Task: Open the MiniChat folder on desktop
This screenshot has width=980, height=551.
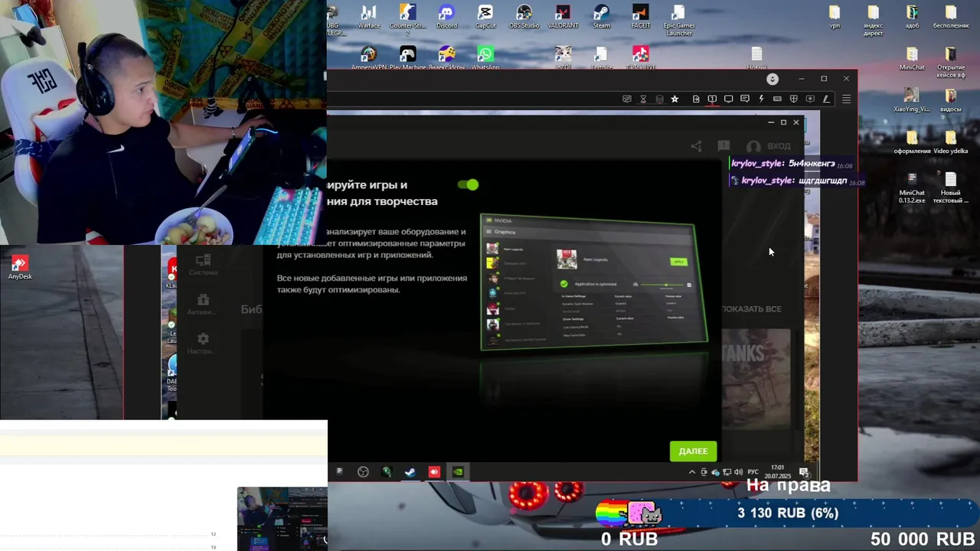Action: pyautogui.click(x=912, y=59)
